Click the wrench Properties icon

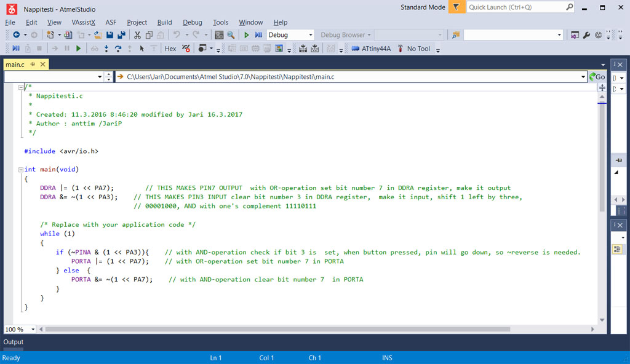(586, 35)
